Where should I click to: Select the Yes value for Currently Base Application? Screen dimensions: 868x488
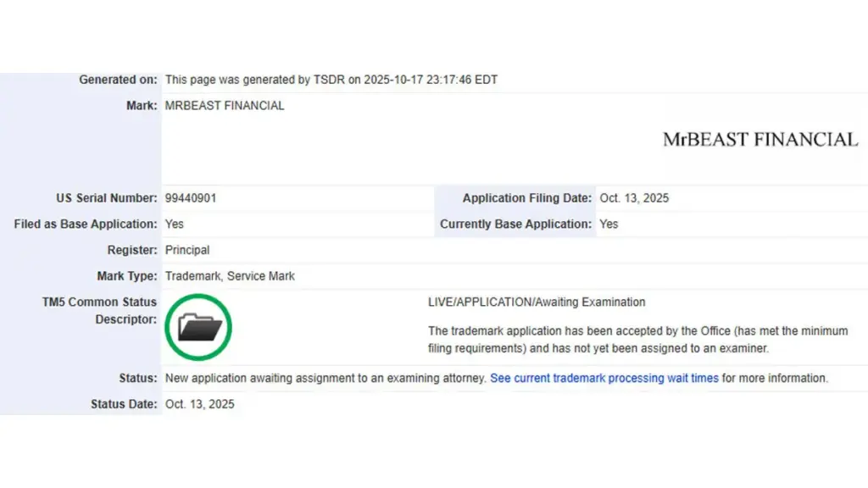609,225
